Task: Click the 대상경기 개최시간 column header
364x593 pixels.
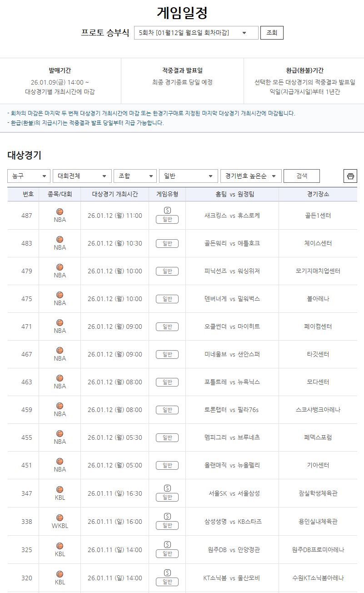Action: 115,194
